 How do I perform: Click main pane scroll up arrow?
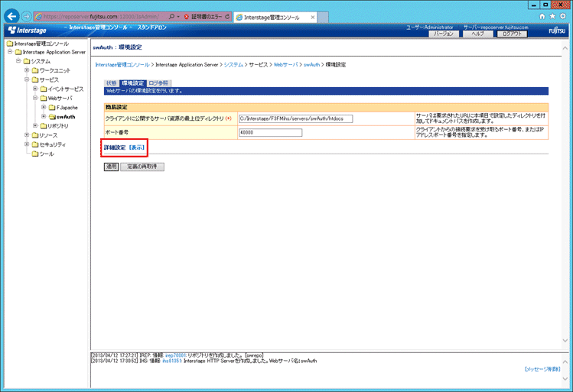coord(565,48)
